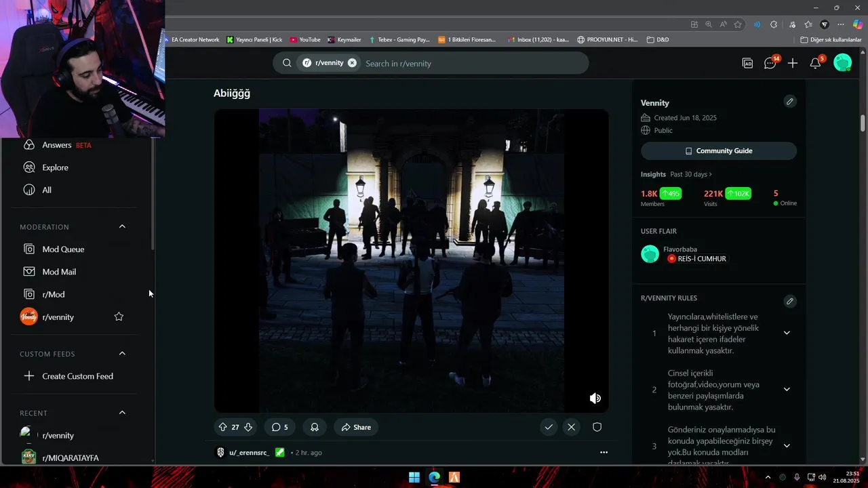Open the Tebex - Gaming Pay bookmark
868x488 pixels.
click(399, 40)
